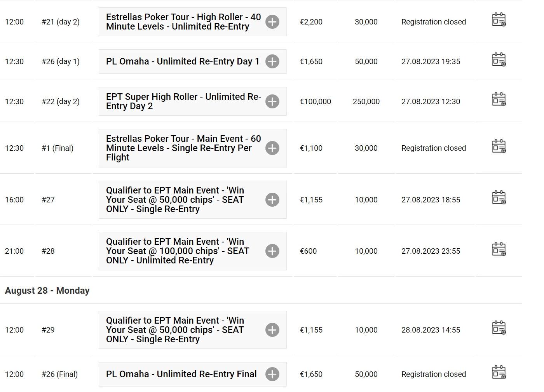
Task: Expand EPT Super High Roller Day 2 details
Action: pos(272,101)
